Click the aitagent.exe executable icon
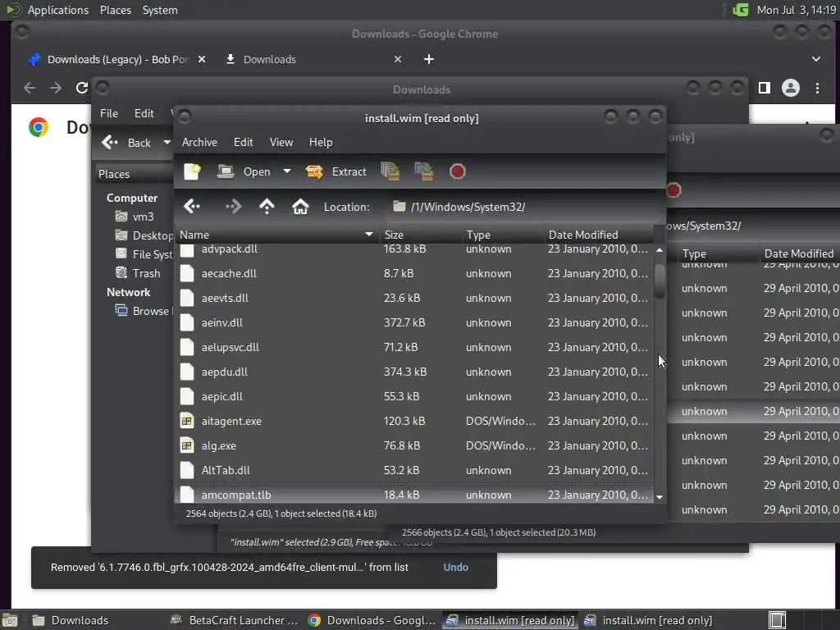The width and height of the screenshot is (840, 630). pos(186,421)
